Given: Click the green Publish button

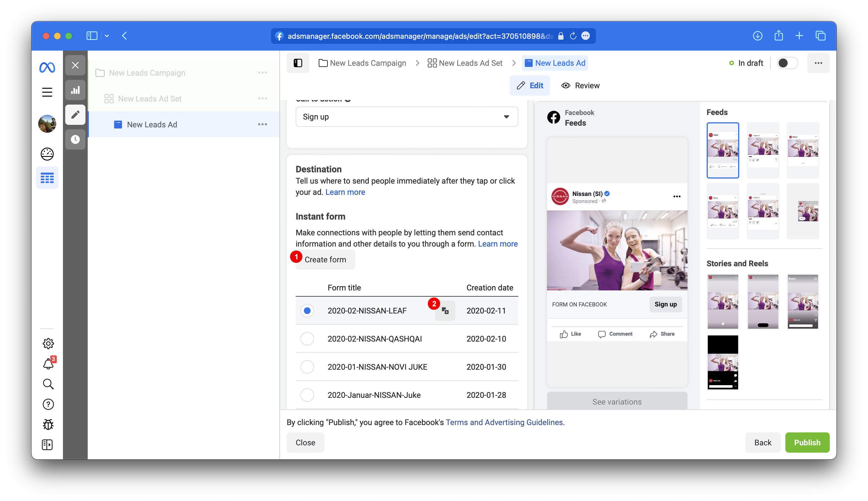Looking at the screenshot, I should pos(807,443).
